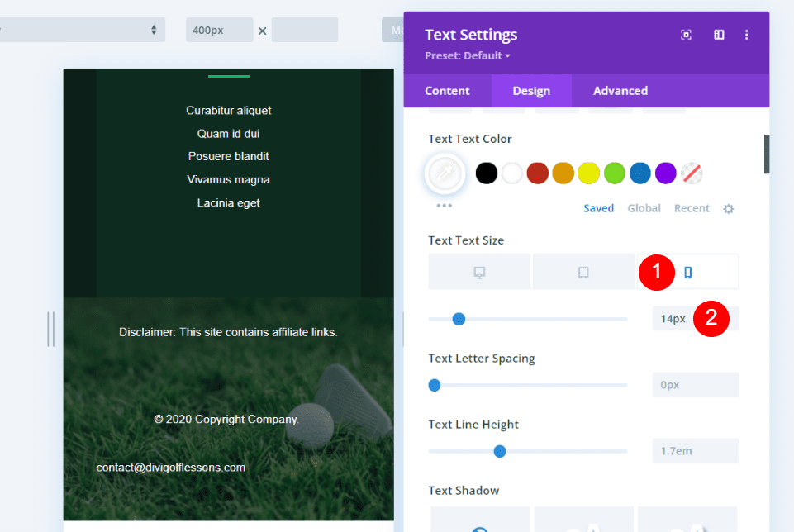Open the stepper dropdown at top left

(154, 29)
